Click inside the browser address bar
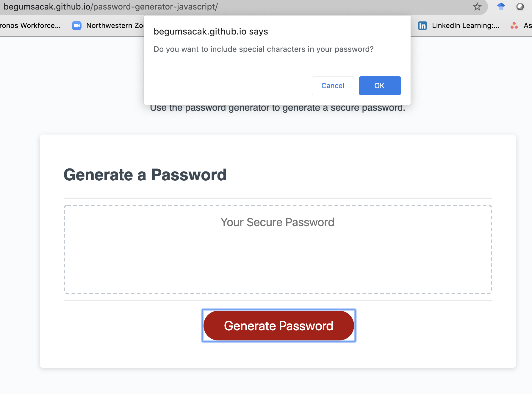The width and height of the screenshot is (532, 394). click(x=268, y=7)
